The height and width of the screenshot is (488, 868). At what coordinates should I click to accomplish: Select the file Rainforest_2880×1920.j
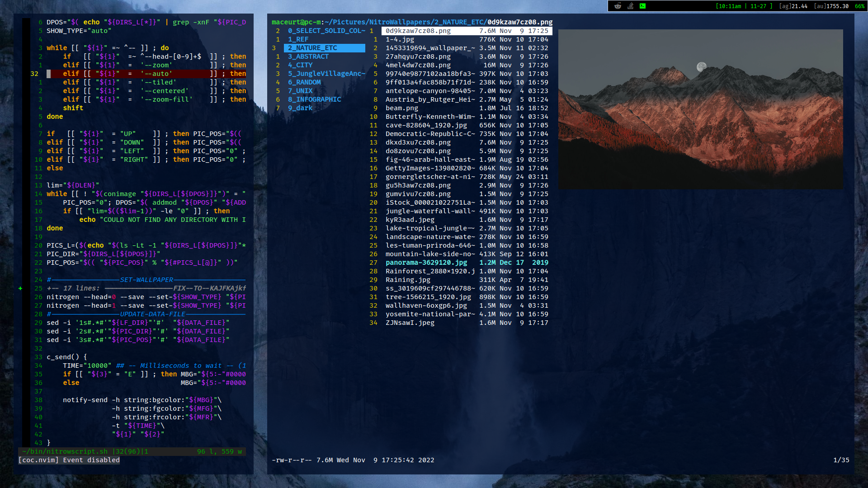[x=467, y=271]
